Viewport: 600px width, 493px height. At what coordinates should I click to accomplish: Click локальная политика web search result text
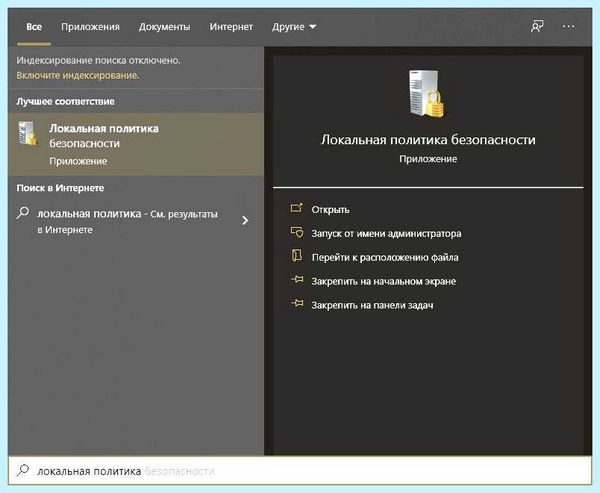[127, 221]
